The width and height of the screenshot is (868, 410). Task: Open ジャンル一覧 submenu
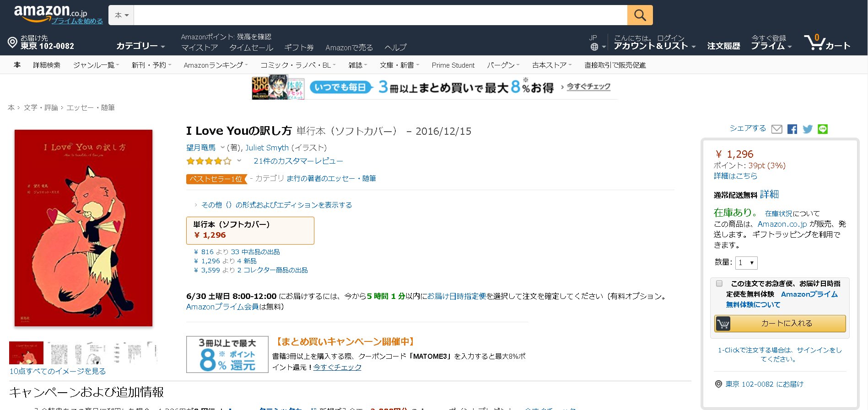point(96,65)
